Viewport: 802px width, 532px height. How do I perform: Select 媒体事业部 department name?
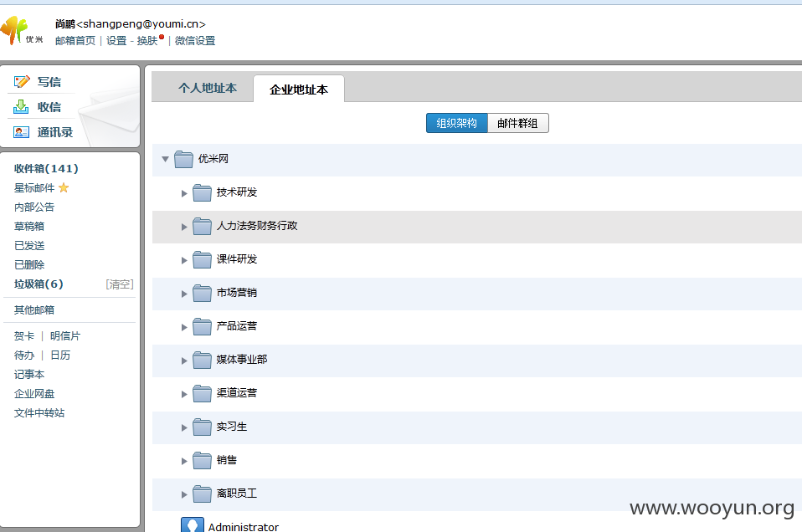[242, 359]
